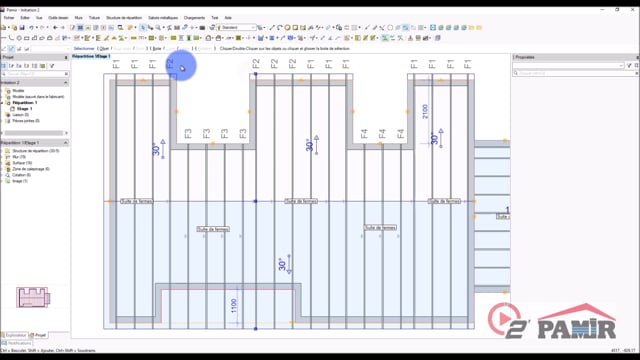The image size is (640, 360).
Task: Click the empty circle tool icon in top toolbar
Action: (x=390, y=28)
